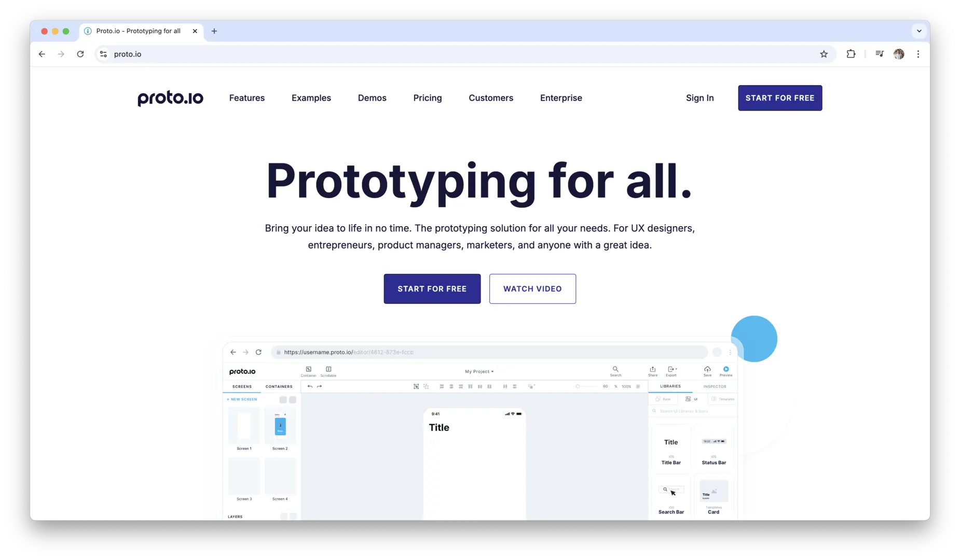
Task: Bookmark this page with the star icon
Action: [824, 54]
